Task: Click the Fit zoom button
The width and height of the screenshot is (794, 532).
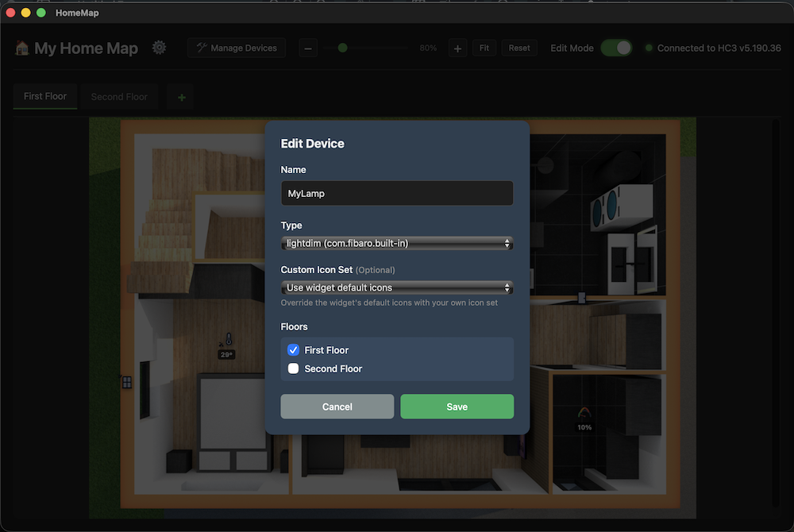Action: pos(484,48)
